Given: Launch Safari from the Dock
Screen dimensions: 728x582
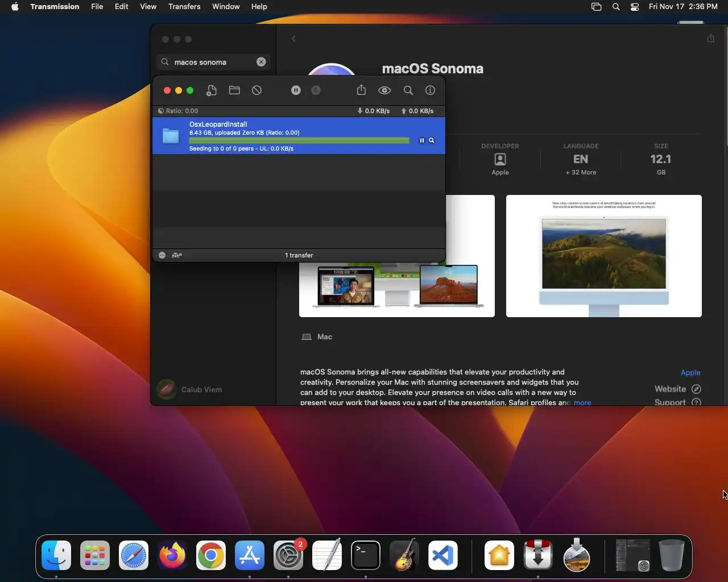Looking at the screenshot, I should (134, 555).
